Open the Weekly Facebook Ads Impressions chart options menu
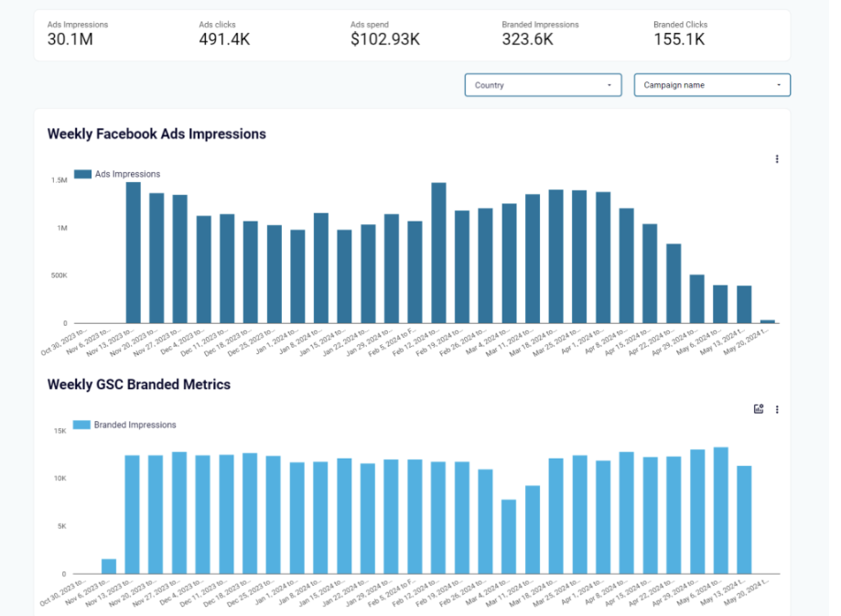The image size is (841, 616). point(777,159)
